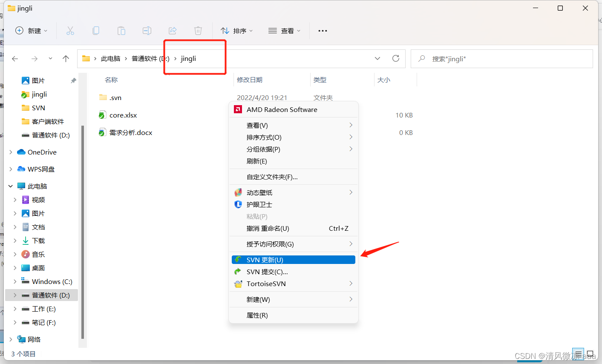Open the TortoiseSVN submenu entry
This screenshot has height=364, width=602.
coord(294,284)
